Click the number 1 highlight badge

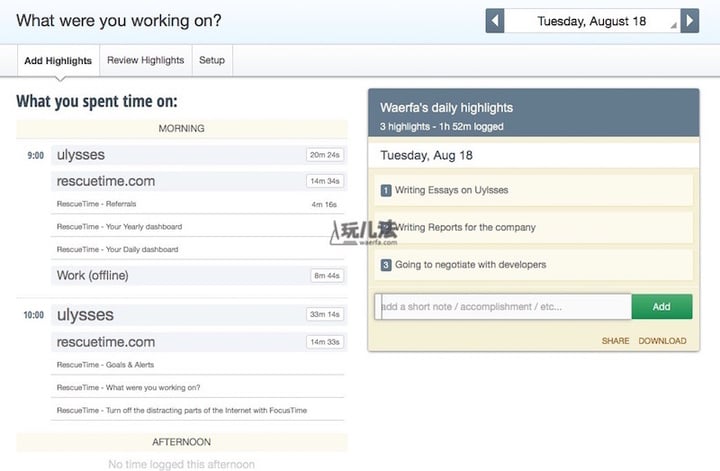pyautogui.click(x=386, y=190)
